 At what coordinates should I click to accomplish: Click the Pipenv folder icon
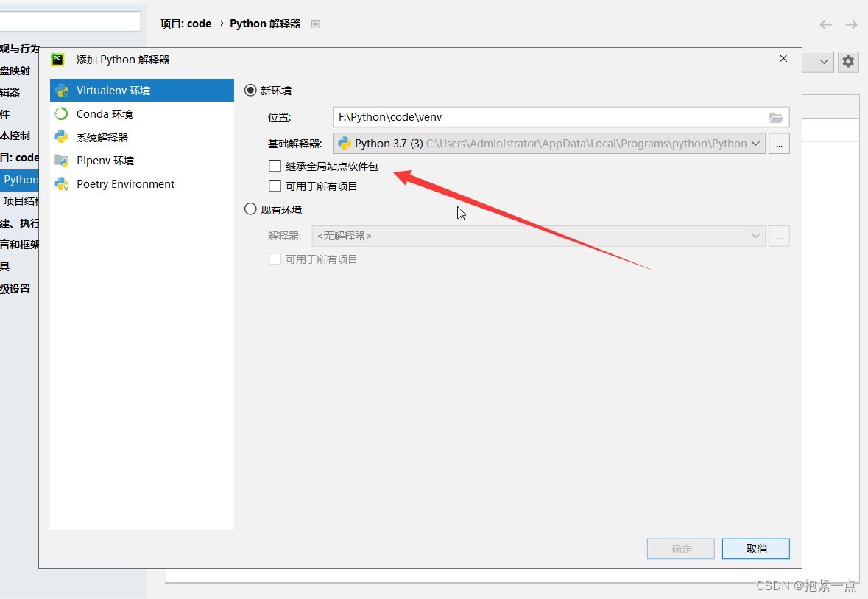click(x=61, y=161)
